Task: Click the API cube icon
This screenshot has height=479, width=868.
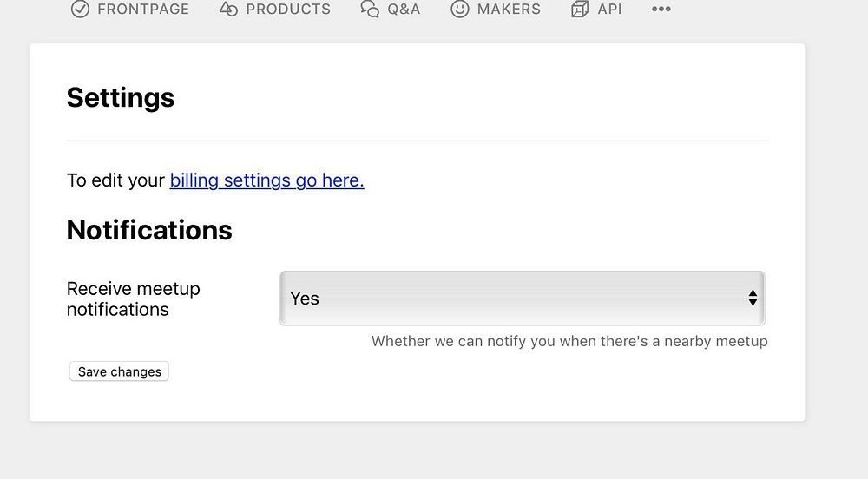Action: click(x=580, y=10)
